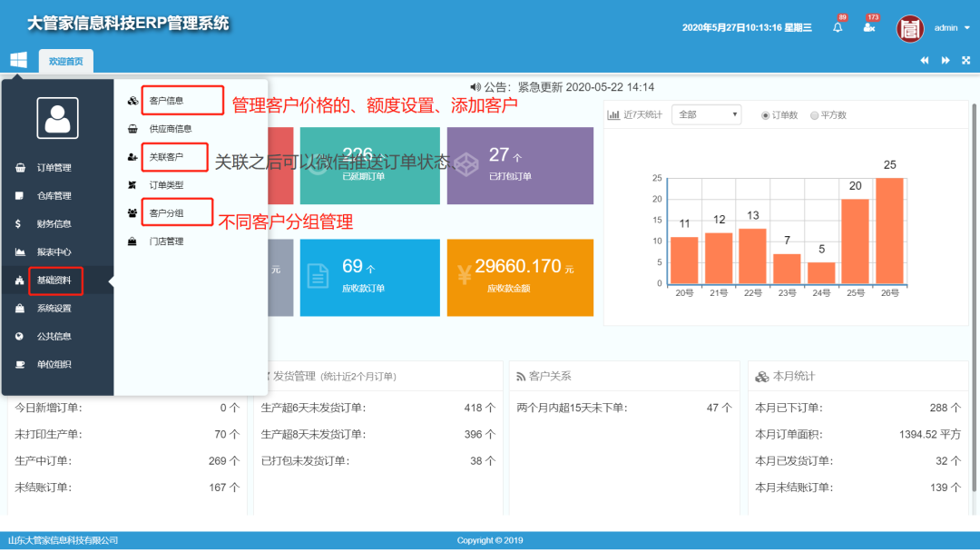Image resolution: width=980 pixels, height=552 pixels.
Task: Open the 全部 dropdown in chart panel
Action: tap(706, 114)
